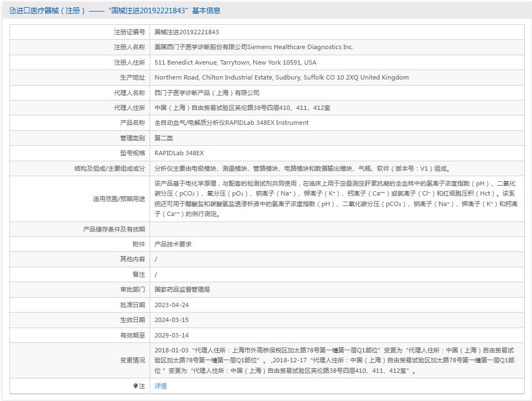Click the 注册人住所 label
Screen dimensions: 532x401
click(x=129, y=62)
